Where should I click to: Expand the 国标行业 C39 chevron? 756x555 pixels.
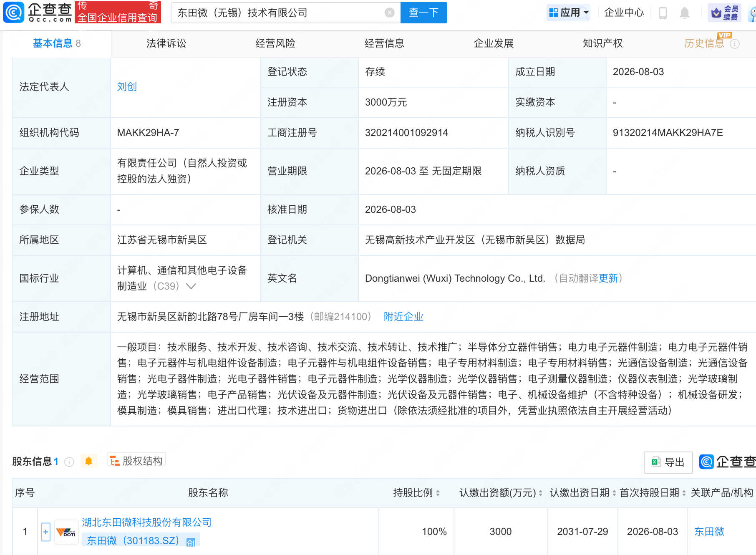pos(191,286)
